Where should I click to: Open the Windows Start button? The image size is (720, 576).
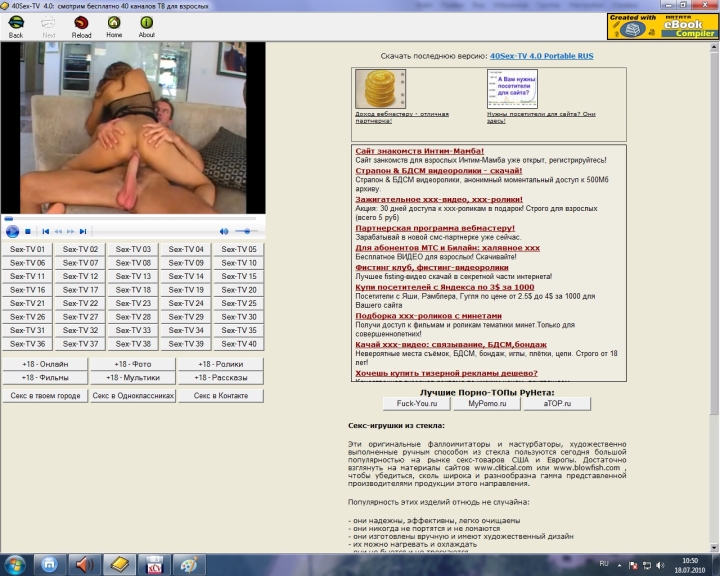tap(14, 563)
